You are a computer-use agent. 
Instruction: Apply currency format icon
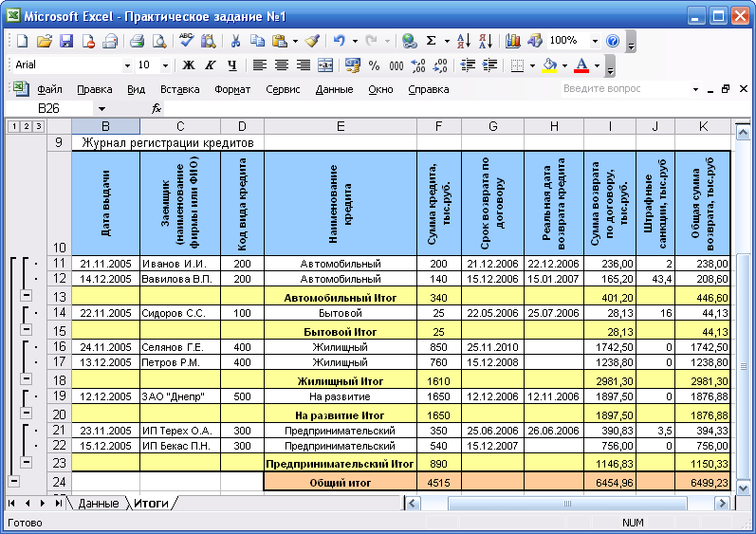[x=353, y=65]
